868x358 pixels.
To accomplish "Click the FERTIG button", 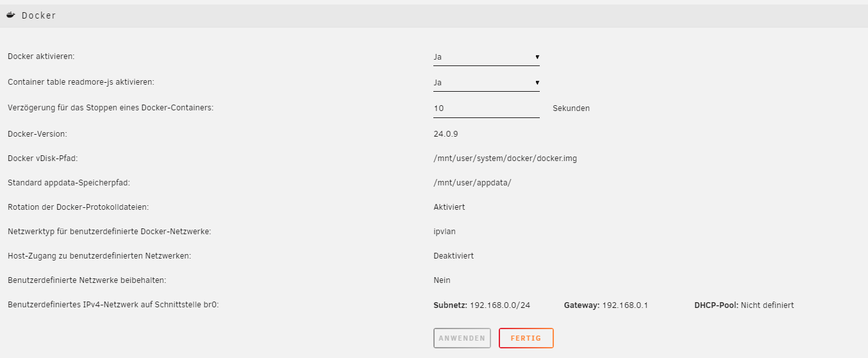I will click(526, 338).
